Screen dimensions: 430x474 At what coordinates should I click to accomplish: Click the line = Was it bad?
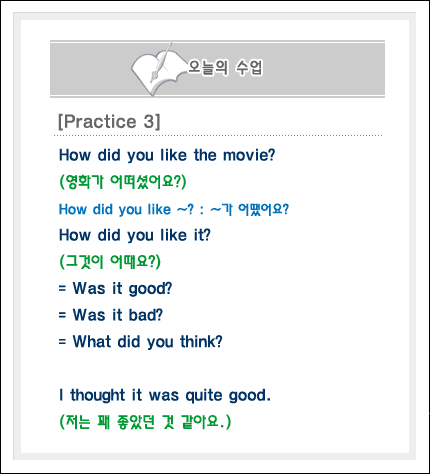[x=111, y=315]
